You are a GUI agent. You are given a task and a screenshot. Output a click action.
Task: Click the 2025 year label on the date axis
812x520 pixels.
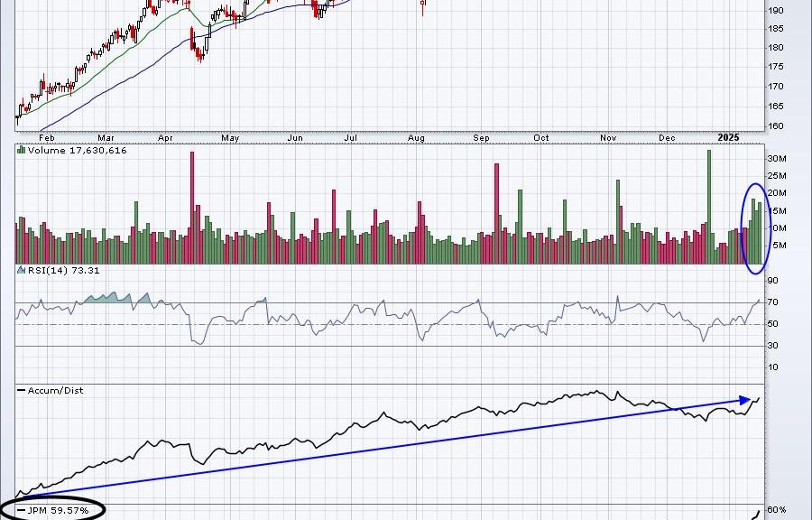click(728, 138)
